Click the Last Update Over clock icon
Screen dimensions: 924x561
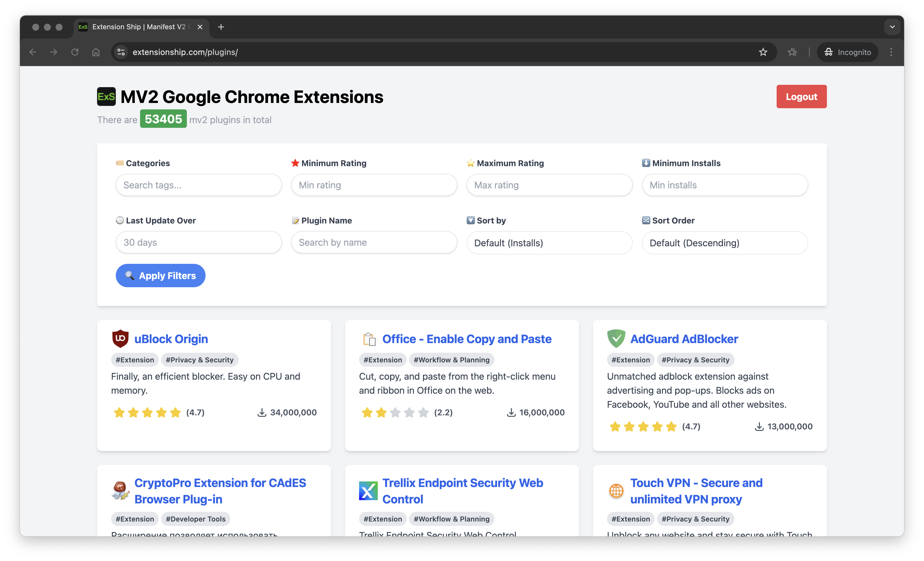pyautogui.click(x=120, y=220)
